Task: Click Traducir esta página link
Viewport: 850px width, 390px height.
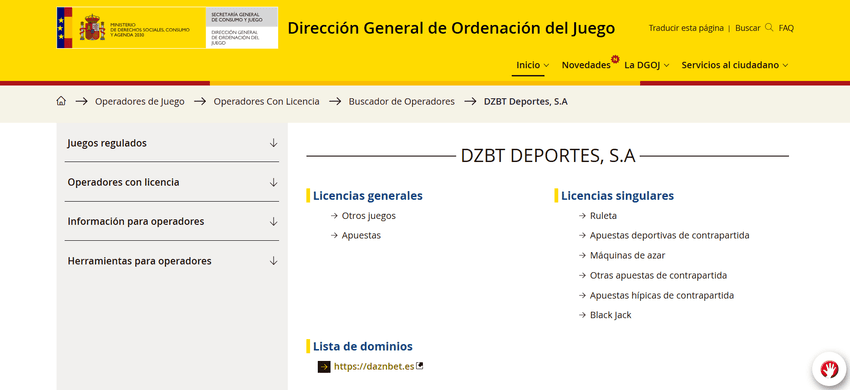Action: click(x=686, y=28)
